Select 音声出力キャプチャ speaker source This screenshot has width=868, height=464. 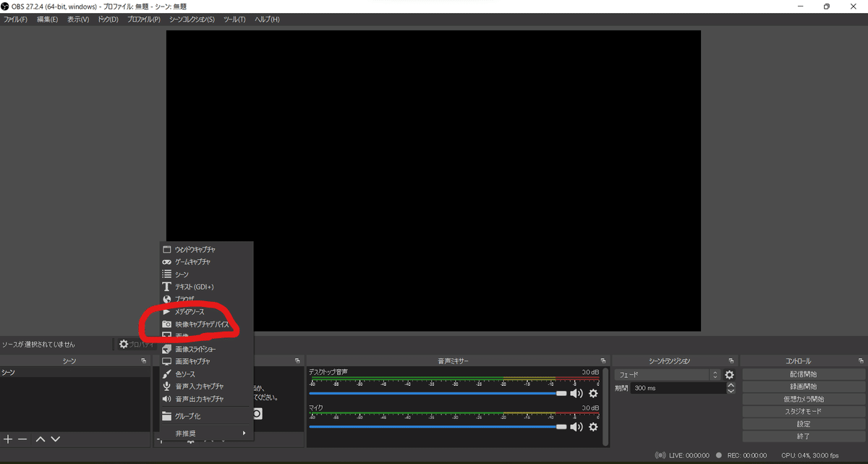click(x=206, y=399)
